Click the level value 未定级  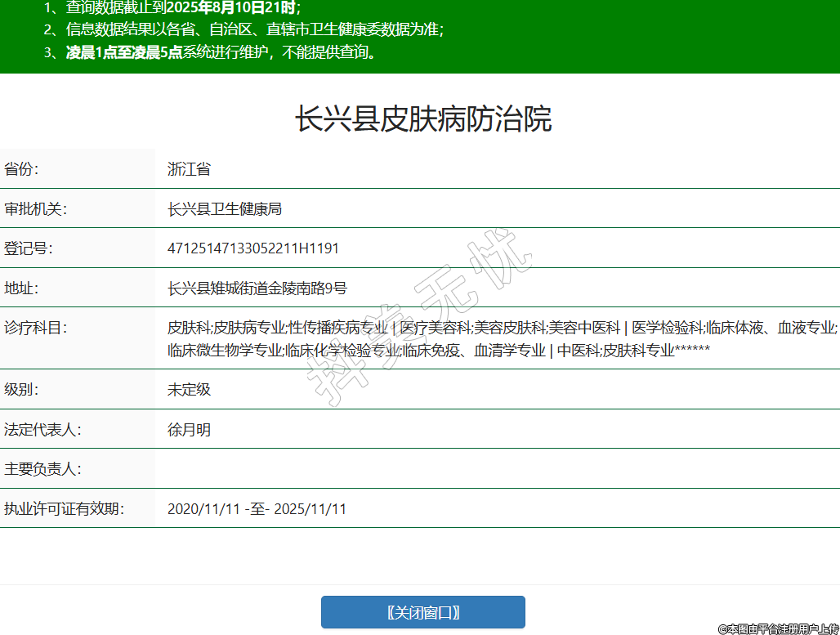pyautogui.click(x=189, y=389)
